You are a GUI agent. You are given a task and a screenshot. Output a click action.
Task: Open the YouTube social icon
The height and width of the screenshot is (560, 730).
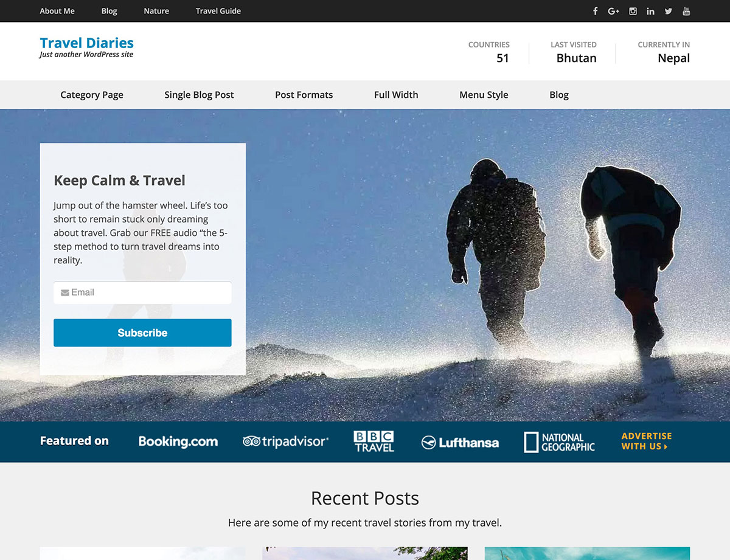[x=686, y=11]
